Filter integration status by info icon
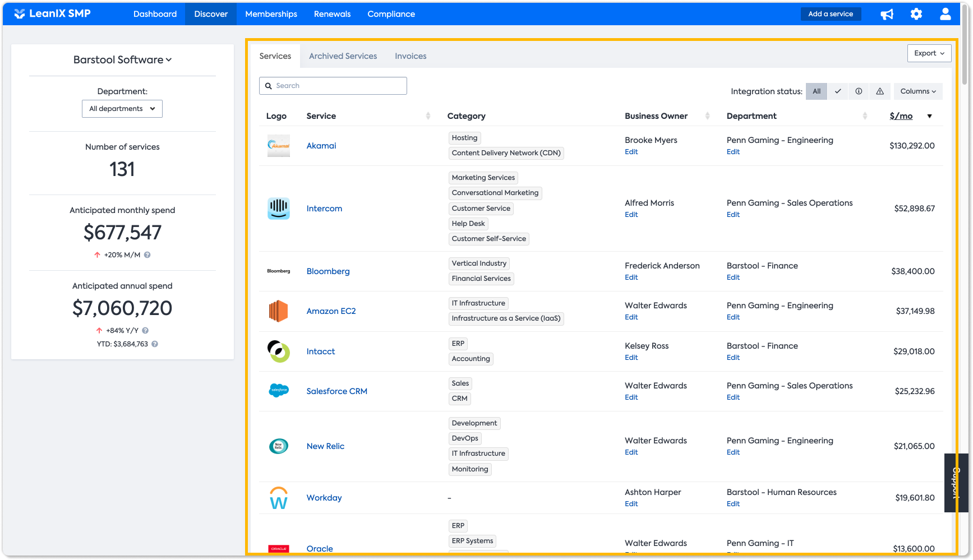Viewport: 973px width, 560px height. 859,91
